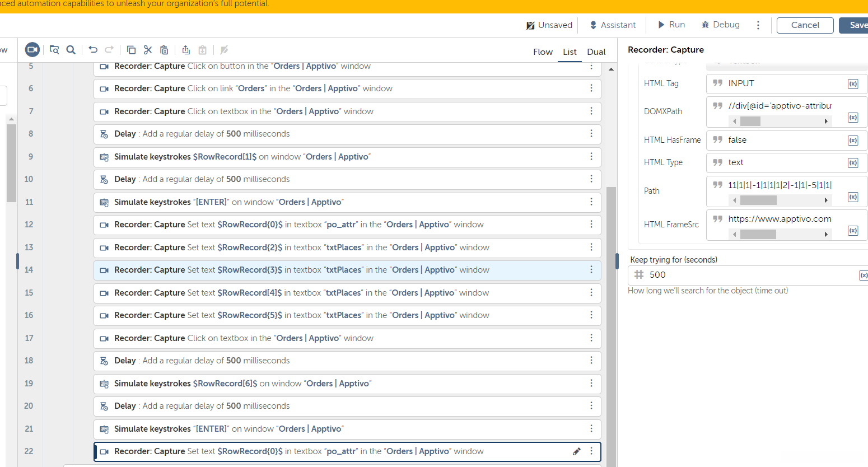868x467 pixels.
Task: Start the recorder from the toolbar
Action: coord(32,50)
